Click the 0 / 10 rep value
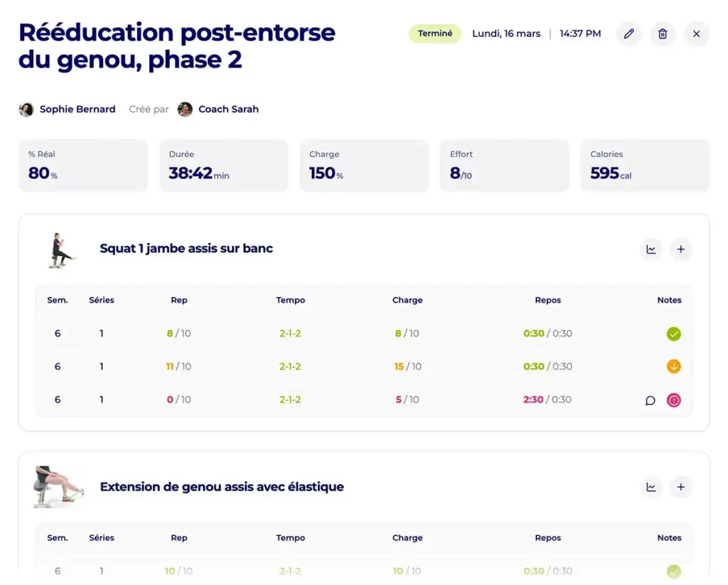Image resolution: width=728 pixels, height=585 pixels. (178, 399)
